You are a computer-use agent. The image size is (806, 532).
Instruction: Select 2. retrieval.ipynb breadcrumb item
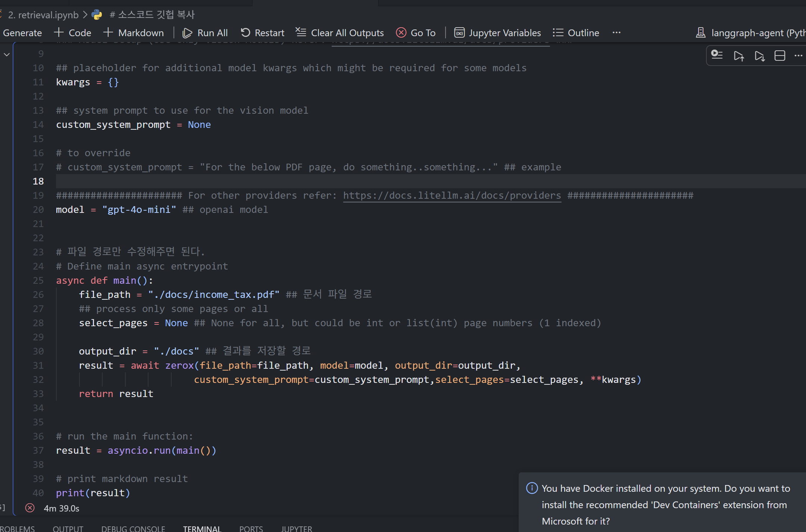point(43,15)
